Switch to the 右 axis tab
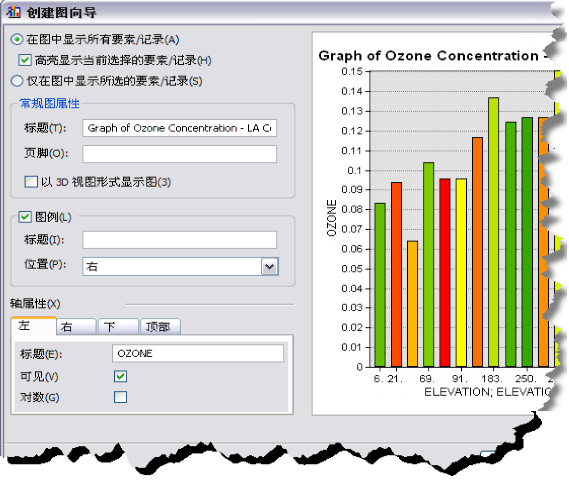The height and width of the screenshot is (494, 569). (x=76, y=327)
